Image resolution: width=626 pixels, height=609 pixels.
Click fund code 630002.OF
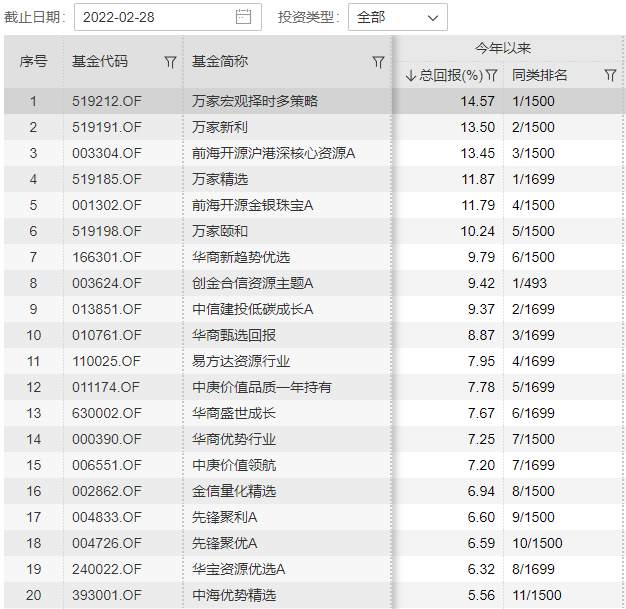click(107, 413)
